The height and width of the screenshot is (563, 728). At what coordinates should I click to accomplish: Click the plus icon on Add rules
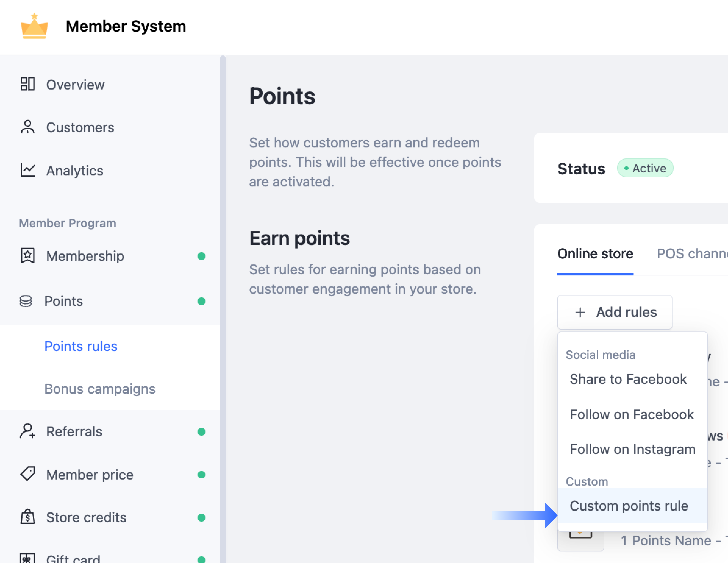(580, 312)
